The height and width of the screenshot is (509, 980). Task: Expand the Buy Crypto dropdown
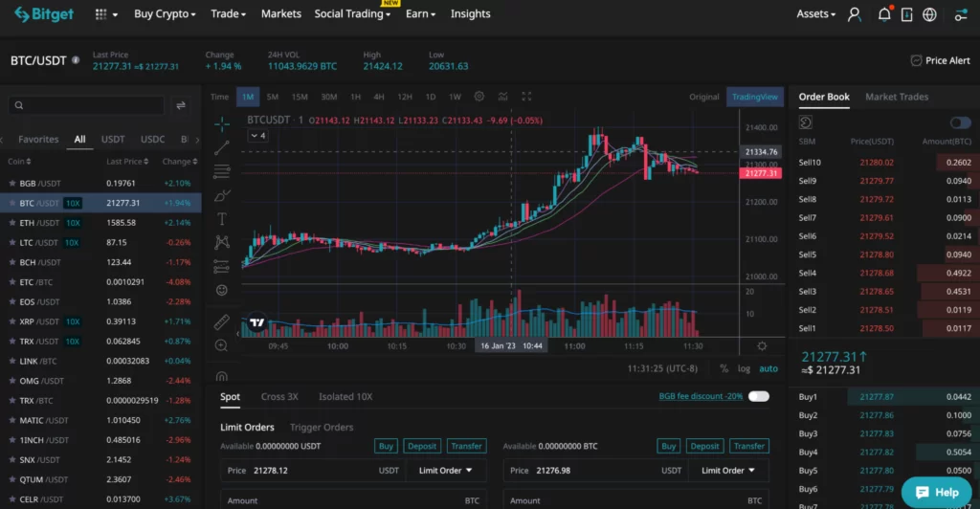coord(165,13)
